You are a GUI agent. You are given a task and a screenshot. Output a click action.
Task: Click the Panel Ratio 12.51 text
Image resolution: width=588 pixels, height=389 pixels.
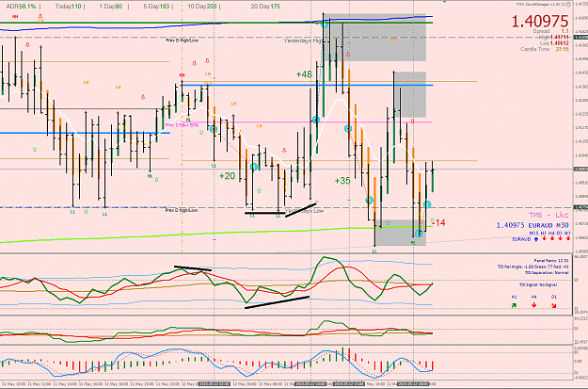coord(551,260)
